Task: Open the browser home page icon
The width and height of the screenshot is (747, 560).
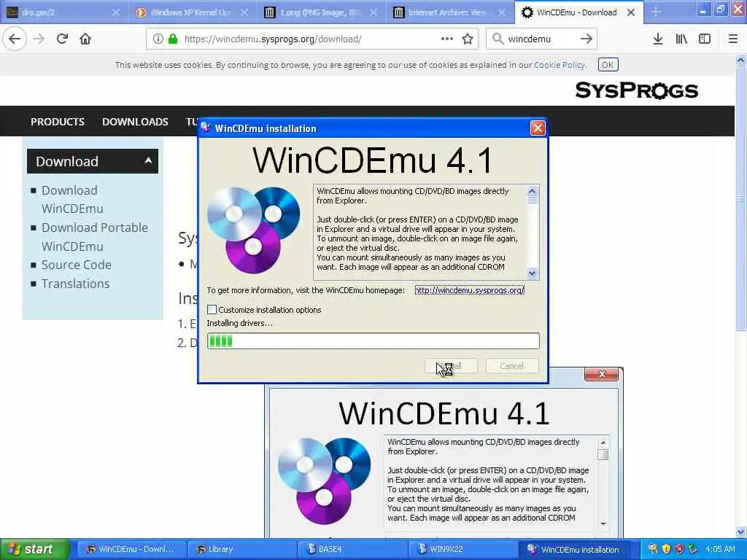Action: coord(85,39)
